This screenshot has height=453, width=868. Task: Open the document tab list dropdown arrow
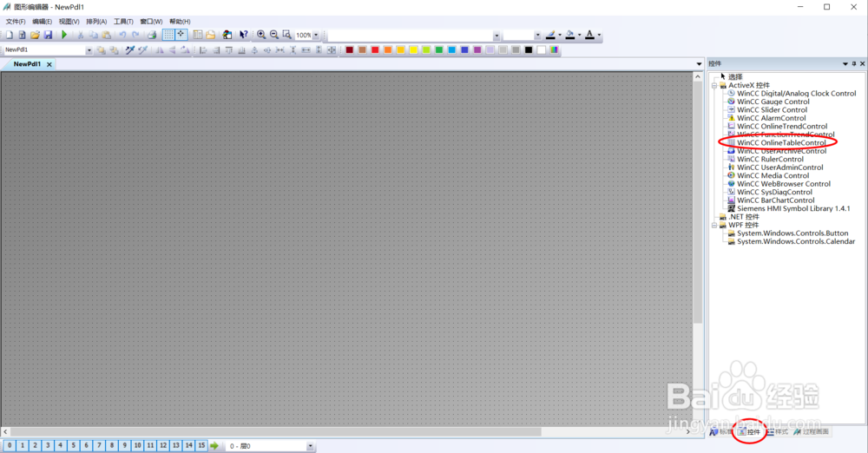pyautogui.click(x=699, y=64)
